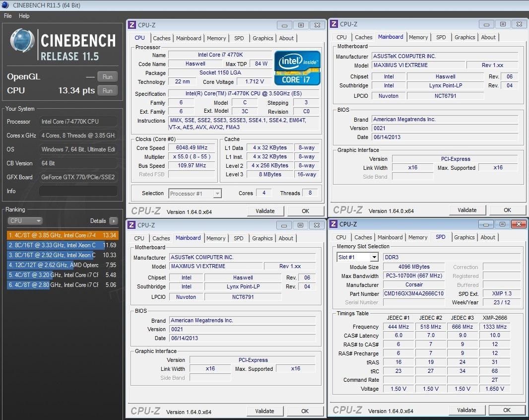Switch to Graphics tab in top-right CPU-Z window
The image size is (529, 420).
(x=464, y=37)
